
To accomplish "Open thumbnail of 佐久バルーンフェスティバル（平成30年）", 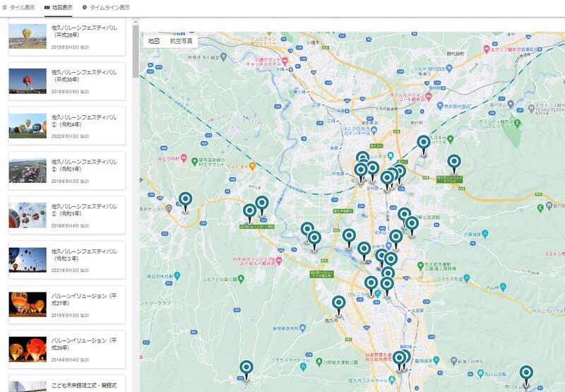I will tap(28, 81).
